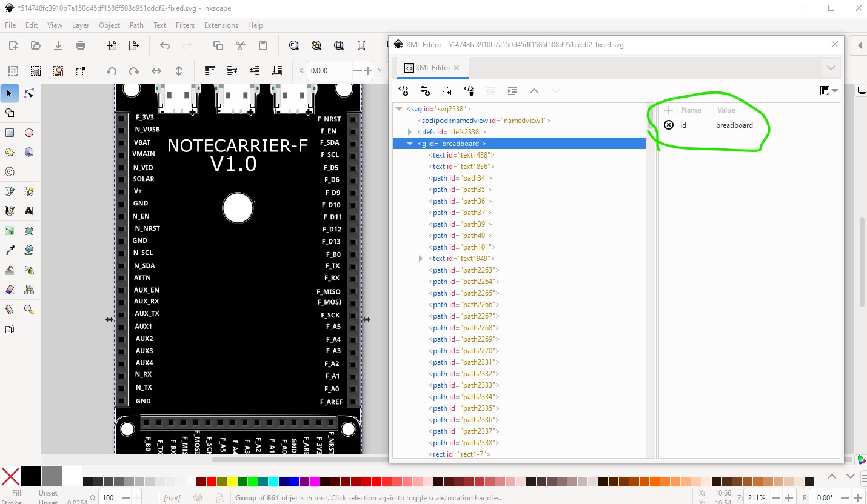Open the dialog panel chevron menu
Image resolution: width=867 pixels, height=504 pixels.
point(831,68)
